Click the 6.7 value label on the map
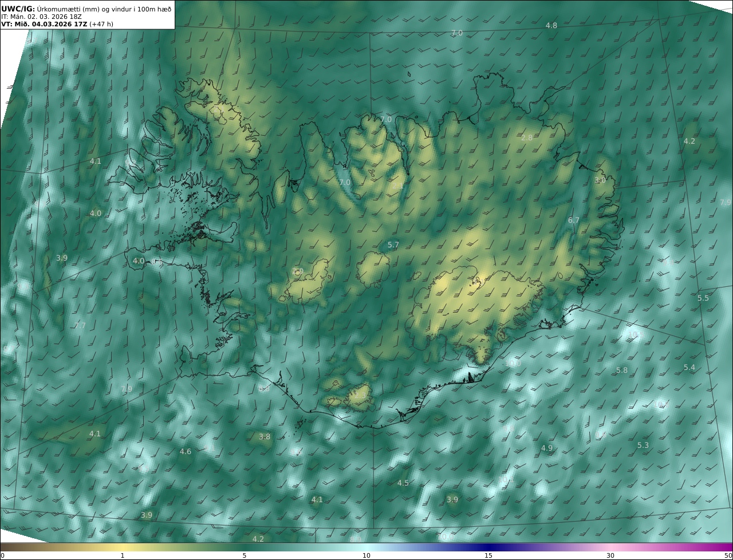The image size is (733, 560). [x=574, y=220]
